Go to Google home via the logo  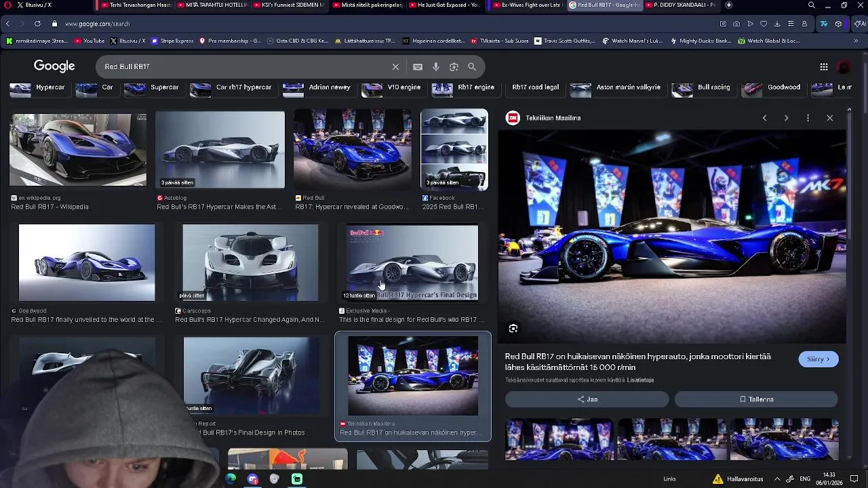(54, 66)
